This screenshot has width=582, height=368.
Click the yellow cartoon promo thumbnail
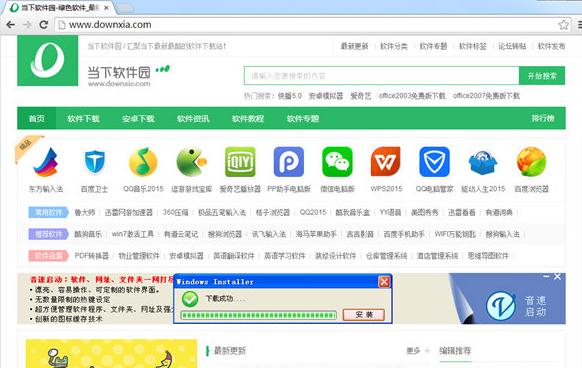coord(111,354)
